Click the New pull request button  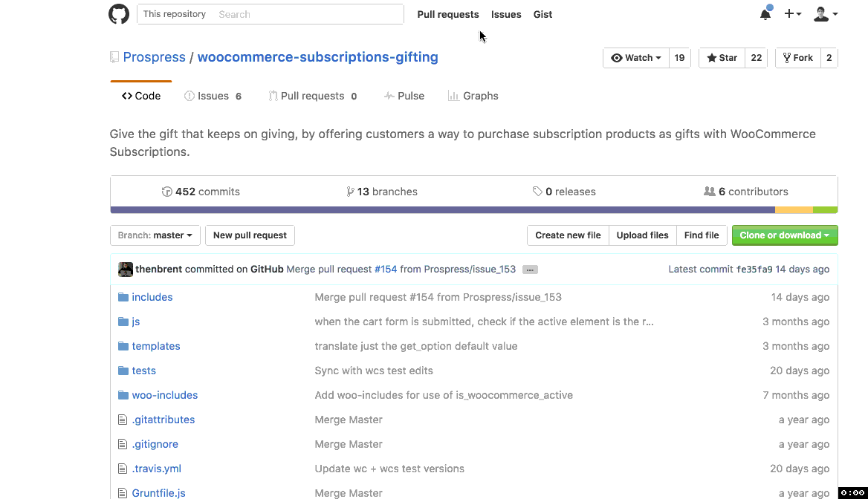tap(250, 235)
